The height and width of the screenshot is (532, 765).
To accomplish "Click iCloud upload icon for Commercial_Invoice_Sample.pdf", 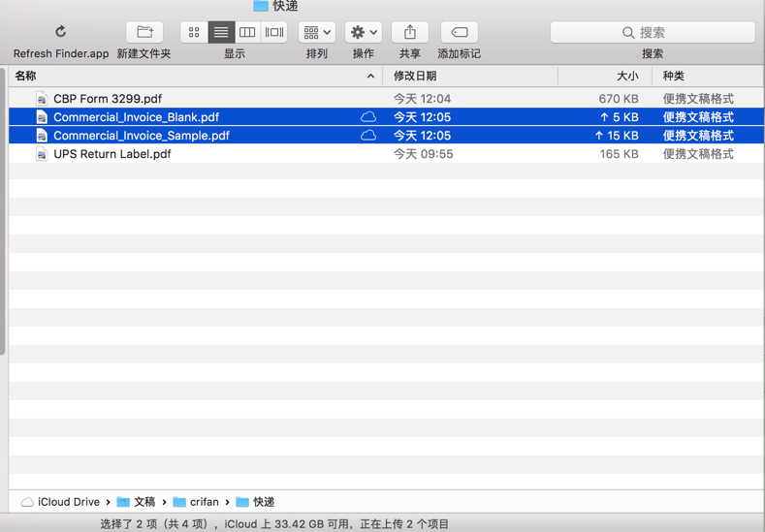I will [x=368, y=136].
